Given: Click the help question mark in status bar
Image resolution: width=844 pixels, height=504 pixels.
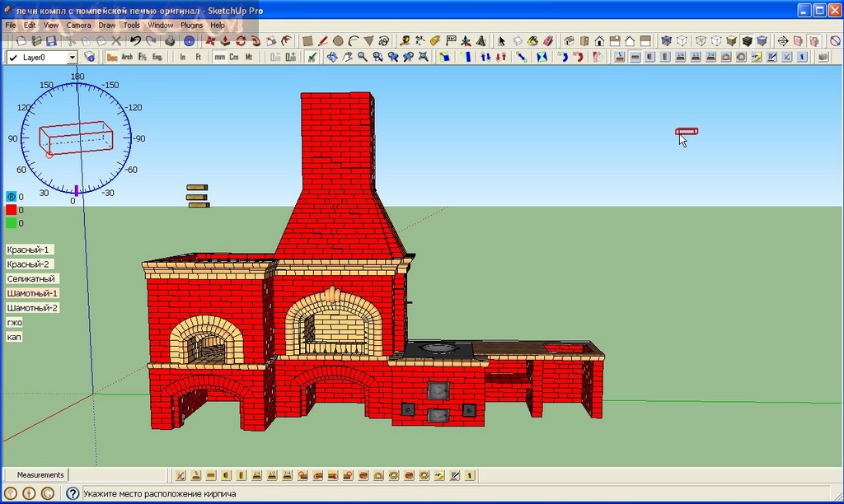Looking at the screenshot, I should click(73, 493).
